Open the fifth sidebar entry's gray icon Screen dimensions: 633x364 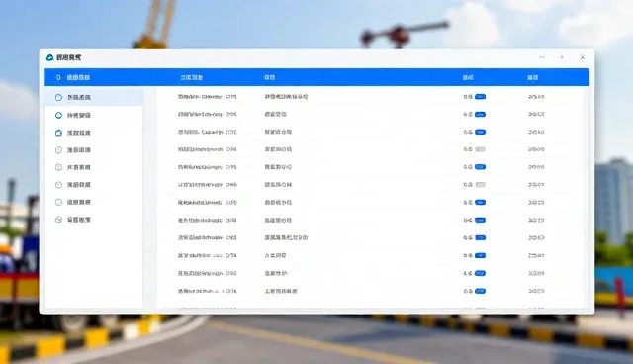point(58,167)
